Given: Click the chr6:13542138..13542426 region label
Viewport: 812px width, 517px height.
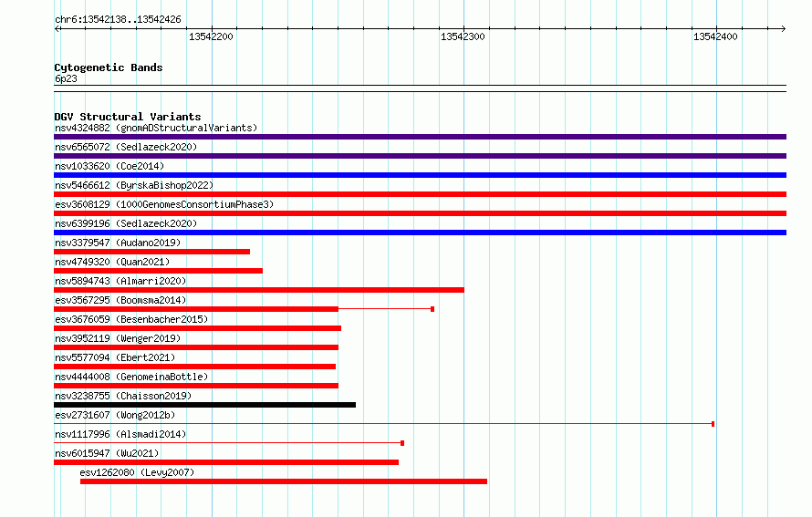Looking at the screenshot, I should click(118, 19).
